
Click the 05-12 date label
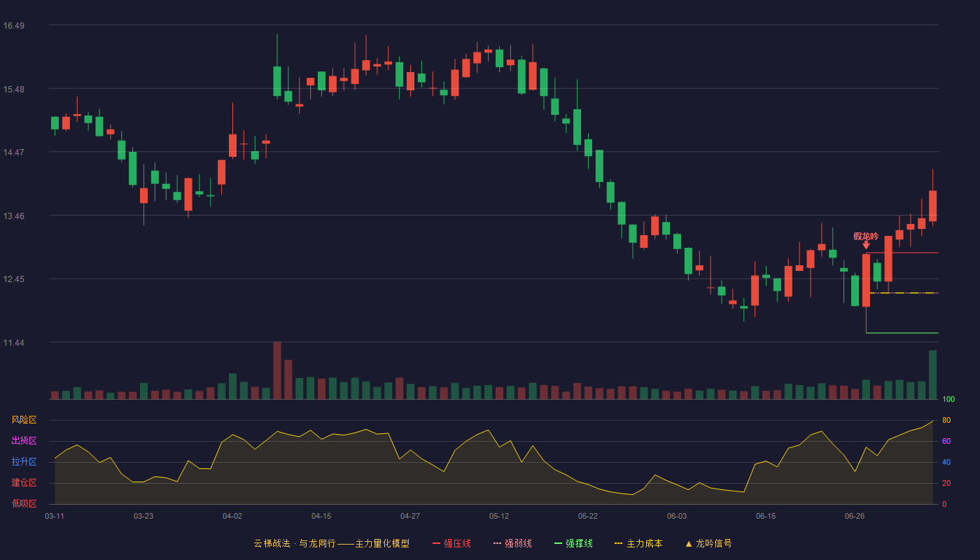click(x=499, y=516)
